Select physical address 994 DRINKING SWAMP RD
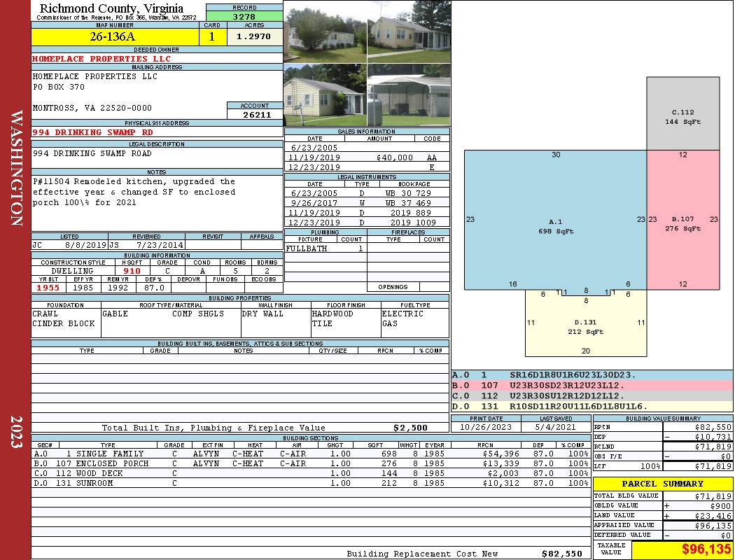The height and width of the screenshot is (560, 735). 92,132
